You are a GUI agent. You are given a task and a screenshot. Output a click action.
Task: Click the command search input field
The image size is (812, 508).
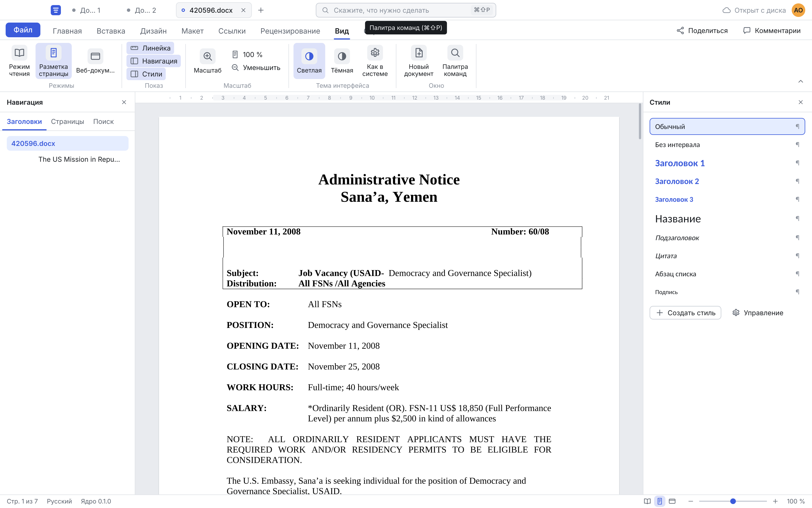406,10
